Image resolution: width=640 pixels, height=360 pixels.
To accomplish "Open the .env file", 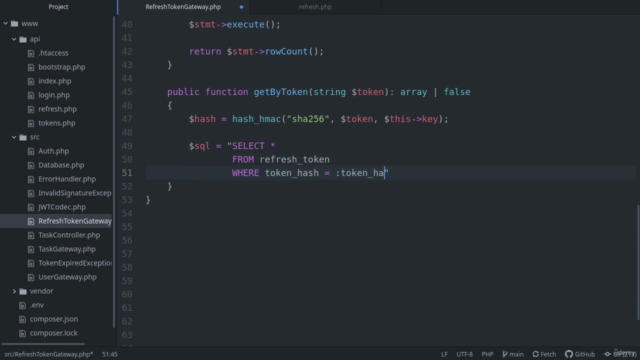I will [x=37, y=305].
